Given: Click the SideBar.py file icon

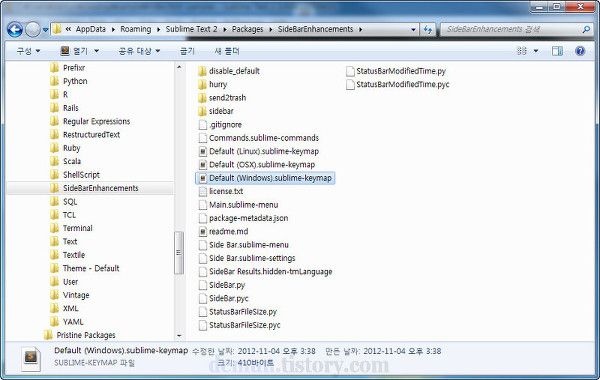Looking at the screenshot, I should [x=203, y=285].
